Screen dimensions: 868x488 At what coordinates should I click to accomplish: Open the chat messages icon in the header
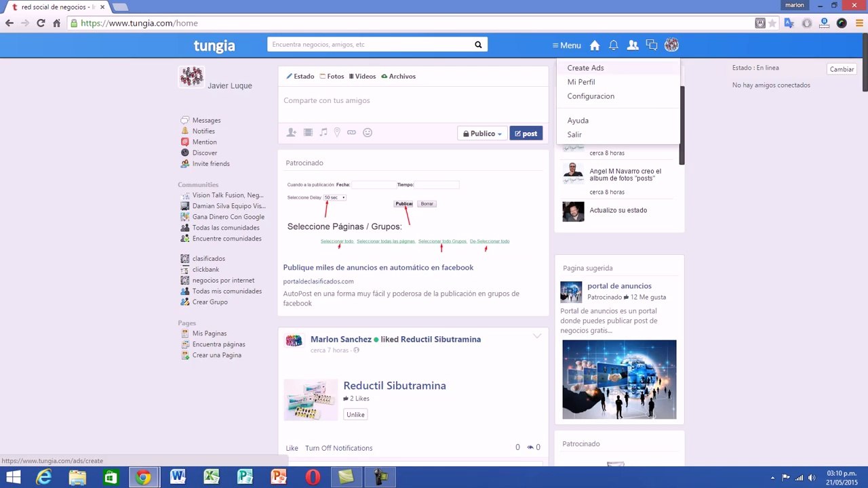click(x=652, y=45)
